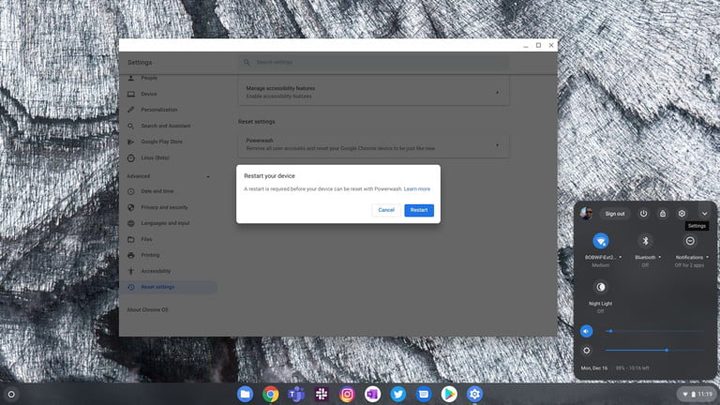Select Accessibility in the sidebar
Image resolution: width=720 pixels, height=405 pixels.
pyautogui.click(x=156, y=271)
